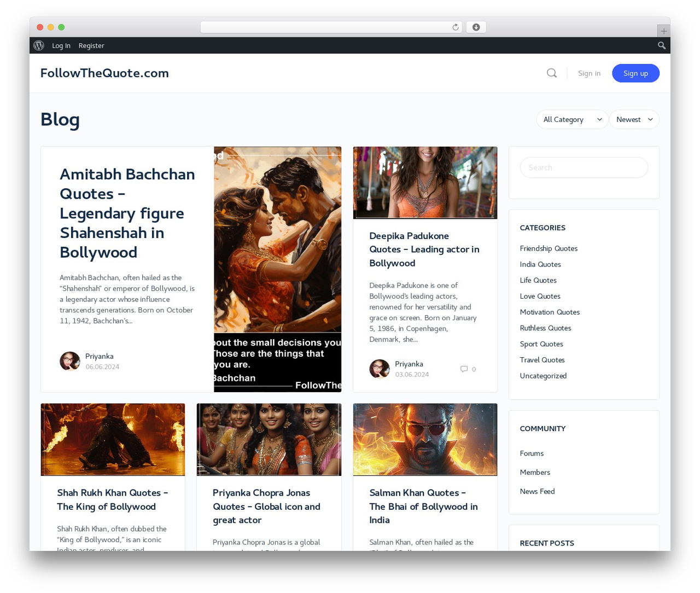The image size is (700, 593).
Task: Open Salman Khan Quotes post title
Action: 423,507
